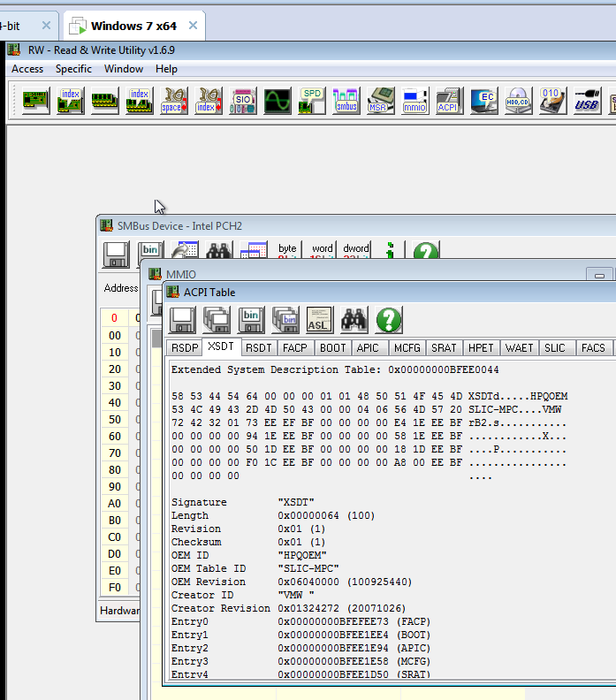This screenshot has width=616, height=700.
Task: Switch to the WAET tab
Action: tap(519, 347)
